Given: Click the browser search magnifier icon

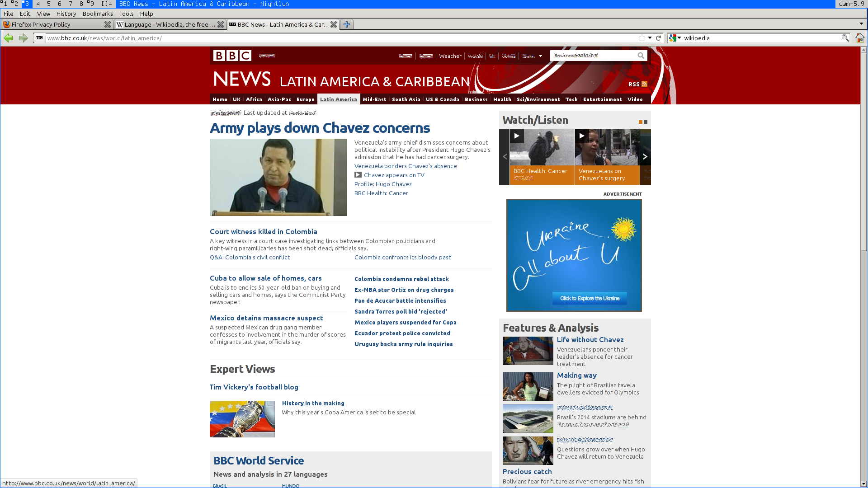Looking at the screenshot, I should tap(845, 38).
